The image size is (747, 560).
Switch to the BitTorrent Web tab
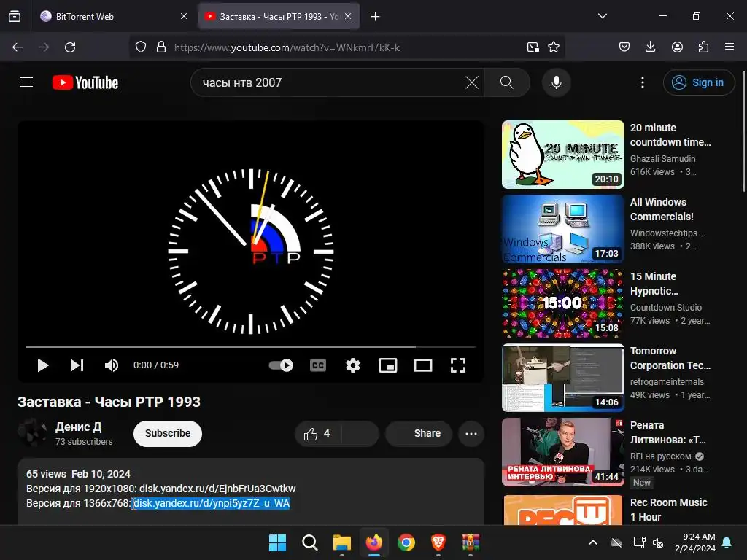coord(113,17)
